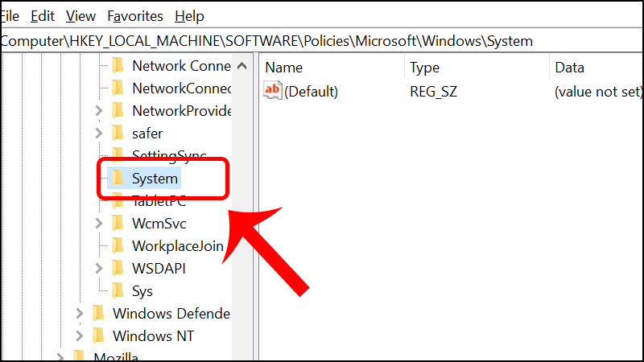The image size is (644, 362).
Task: Click the WcmSvc folder icon
Action: click(118, 223)
